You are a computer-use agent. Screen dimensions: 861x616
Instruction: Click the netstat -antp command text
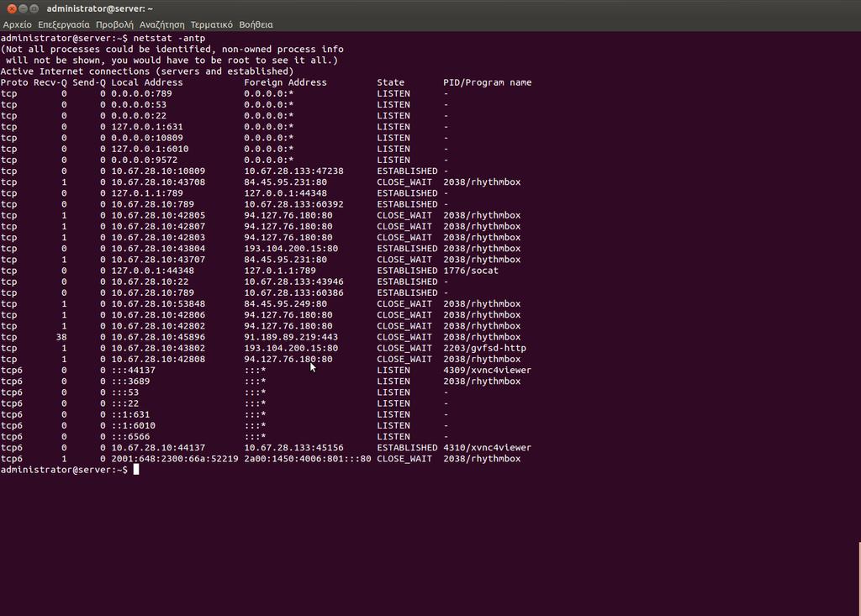[x=169, y=39]
